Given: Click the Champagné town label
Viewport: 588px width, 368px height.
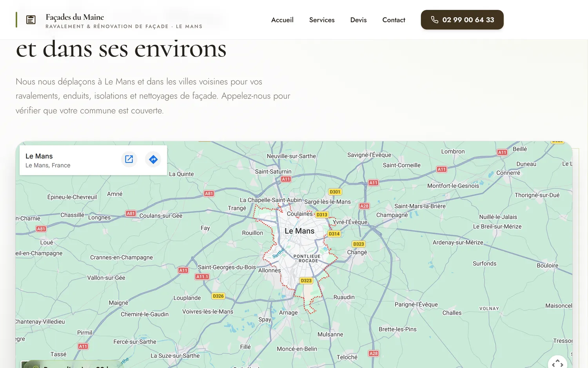Looking at the screenshot, I should (x=392, y=215).
